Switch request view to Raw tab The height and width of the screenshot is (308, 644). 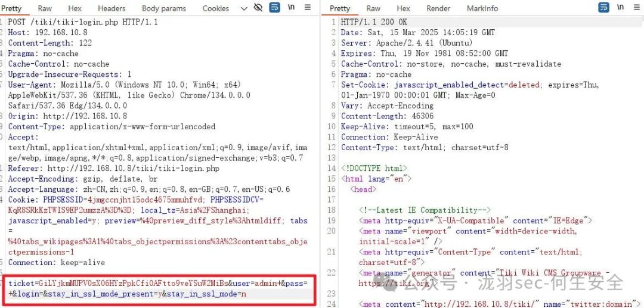pyautogui.click(x=45, y=8)
